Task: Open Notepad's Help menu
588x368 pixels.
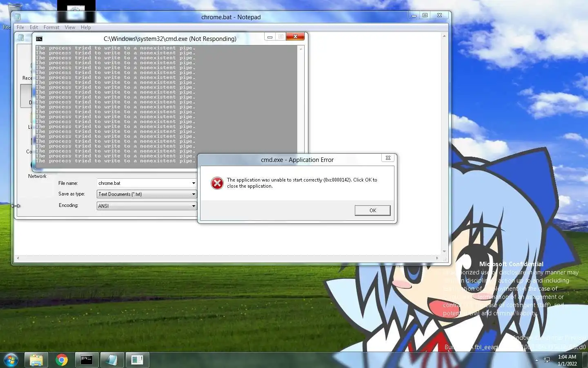Action: tap(86, 27)
